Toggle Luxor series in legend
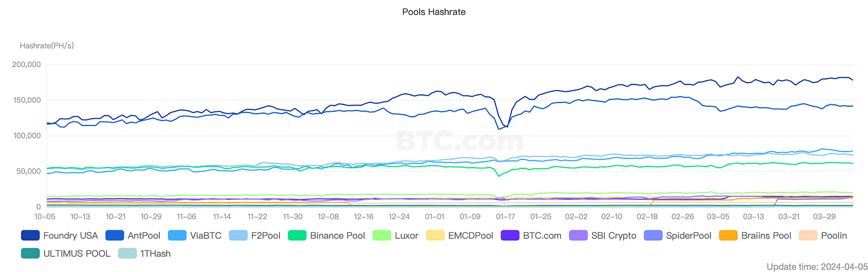The height and width of the screenshot is (272, 868). click(x=396, y=235)
